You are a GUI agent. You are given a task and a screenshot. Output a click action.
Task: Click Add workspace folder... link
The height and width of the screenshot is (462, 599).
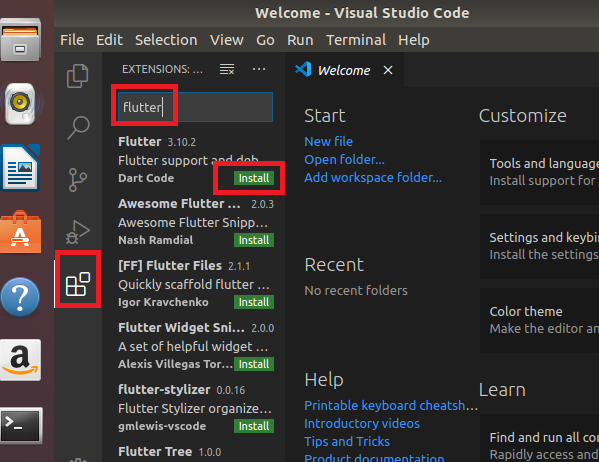(373, 177)
